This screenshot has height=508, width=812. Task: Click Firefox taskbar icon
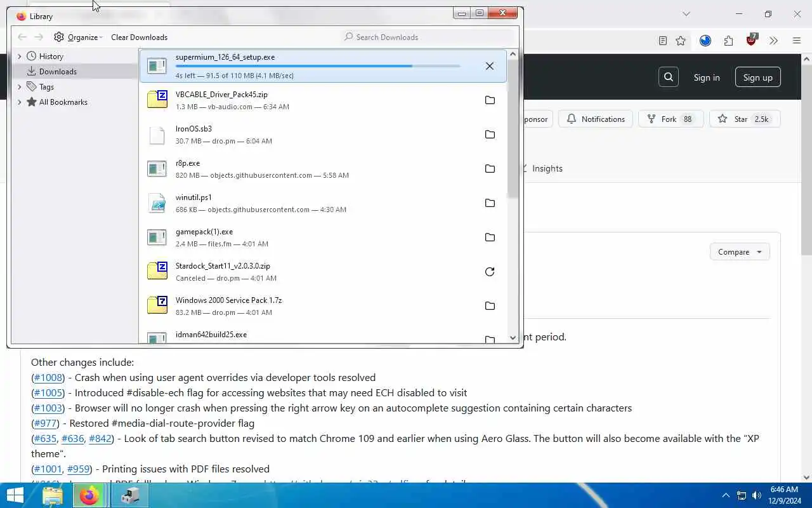coord(89,496)
